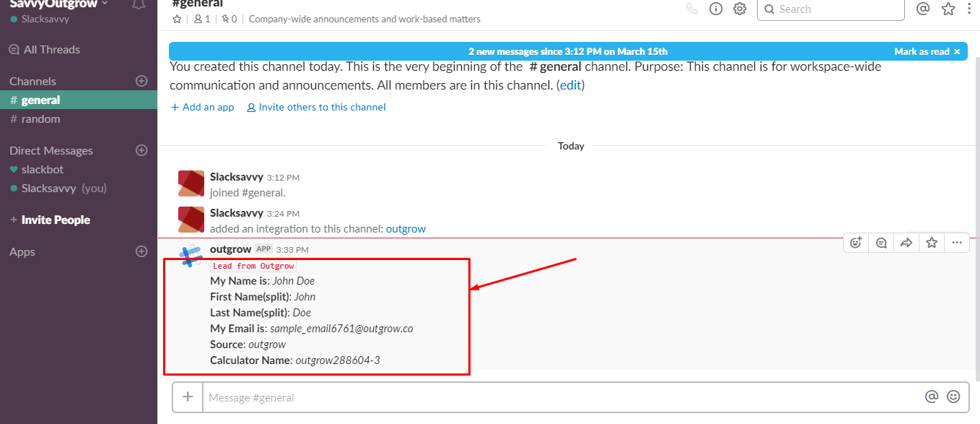
Task: Click the attachment plus button
Action: tap(188, 397)
